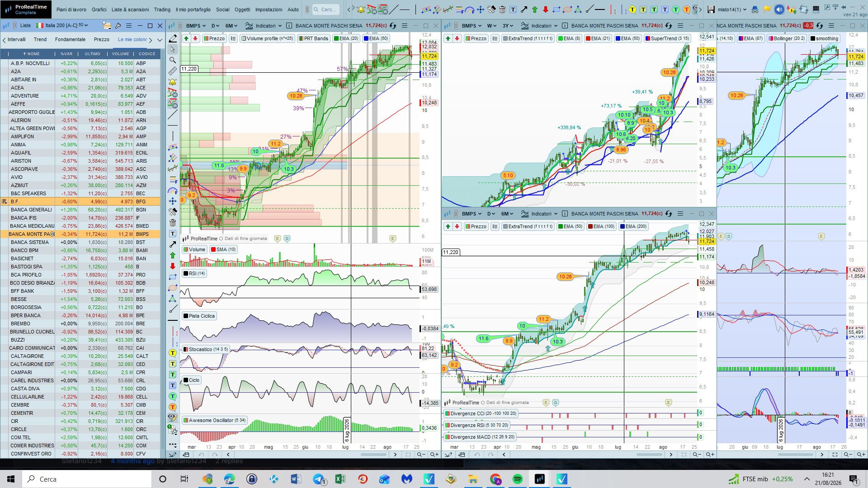Select the rectangle drawing tool in top toolbar
The width and height of the screenshot is (868, 488).
point(556,9)
